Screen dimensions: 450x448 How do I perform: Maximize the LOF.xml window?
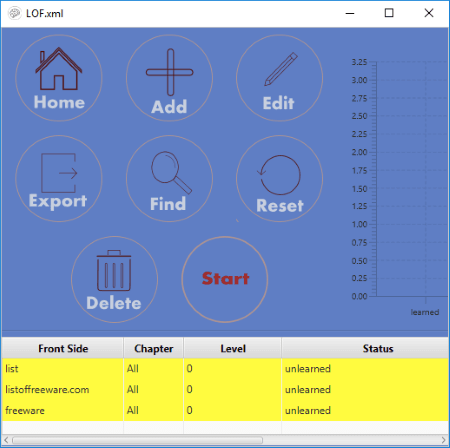(389, 13)
